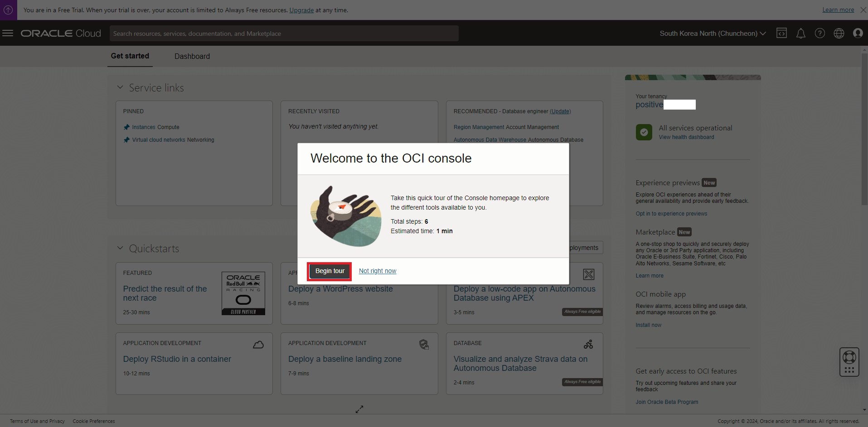Click the cyclist icon on Strava card
This screenshot has height=427, width=868.
[588, 344]
